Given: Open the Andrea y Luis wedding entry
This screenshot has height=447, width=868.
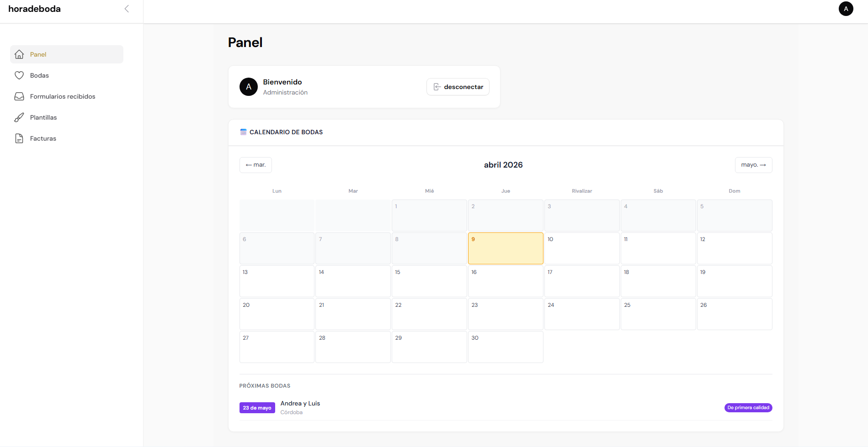Looking at the screenshot, I should pos(300,404).
